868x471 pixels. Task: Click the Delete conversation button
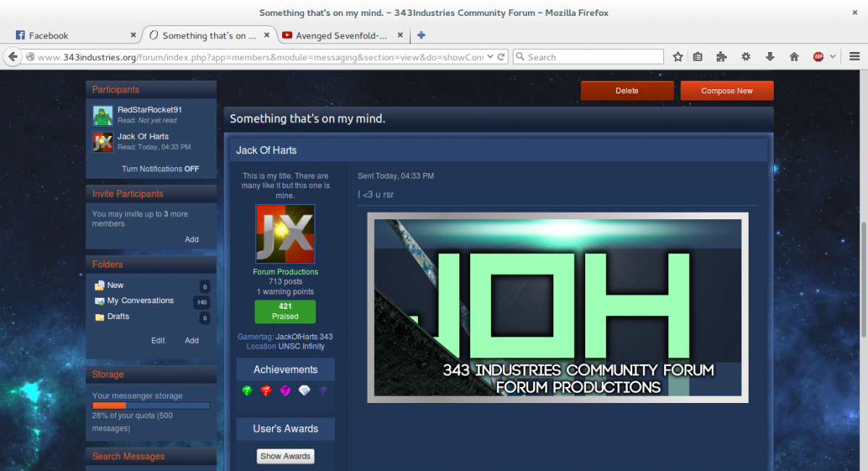coord(626,90)
